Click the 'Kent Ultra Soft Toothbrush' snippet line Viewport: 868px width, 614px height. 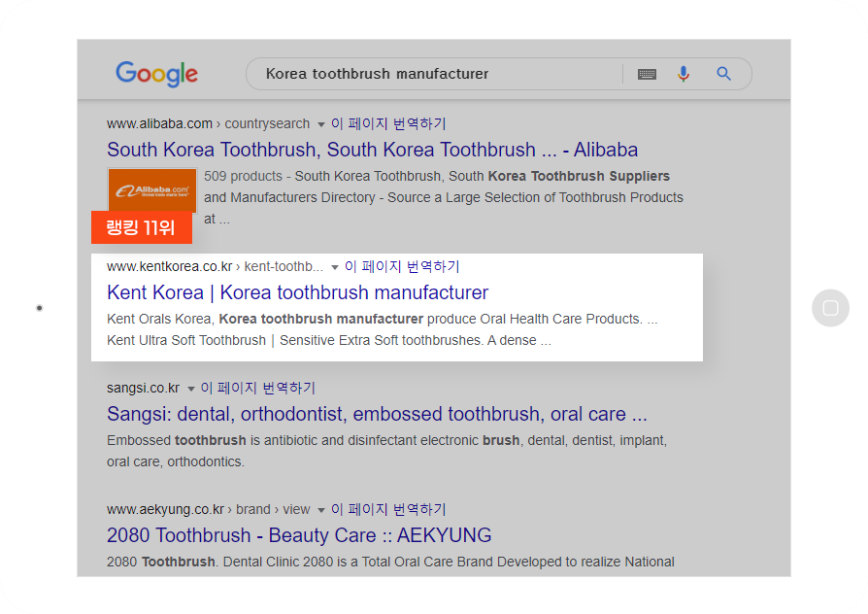329,340
